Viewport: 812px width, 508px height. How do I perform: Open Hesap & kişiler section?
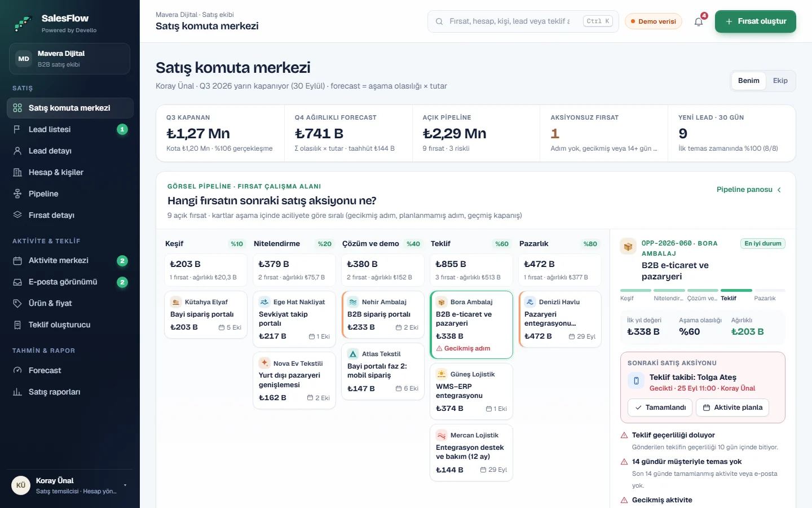point(70,172)
